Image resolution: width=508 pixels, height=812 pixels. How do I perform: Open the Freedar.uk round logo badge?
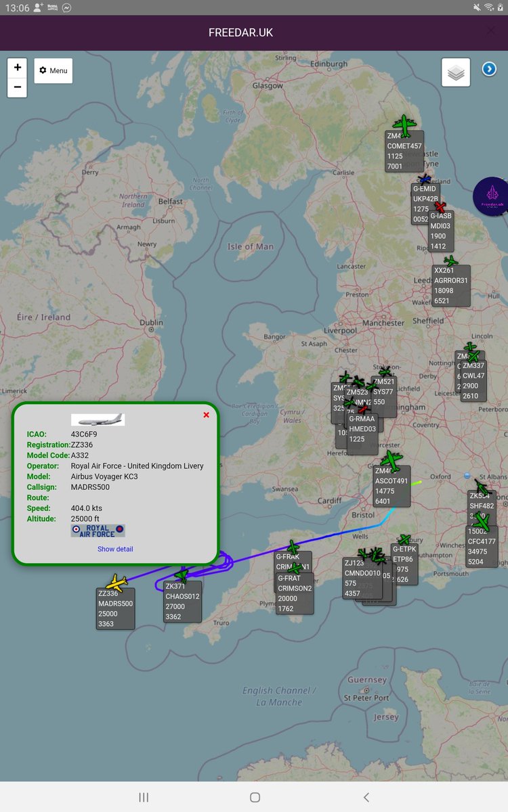pyautogui.click(x=491, y=196)
